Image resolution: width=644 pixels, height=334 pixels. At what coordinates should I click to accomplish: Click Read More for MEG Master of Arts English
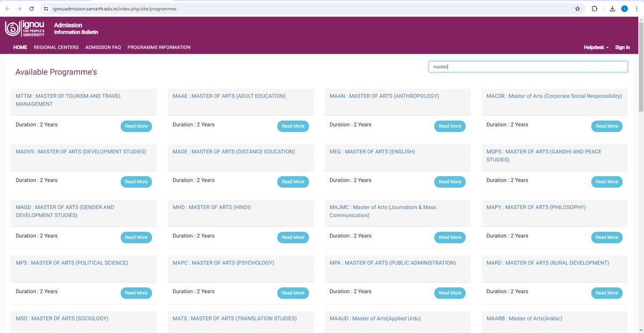click(450, 181)
